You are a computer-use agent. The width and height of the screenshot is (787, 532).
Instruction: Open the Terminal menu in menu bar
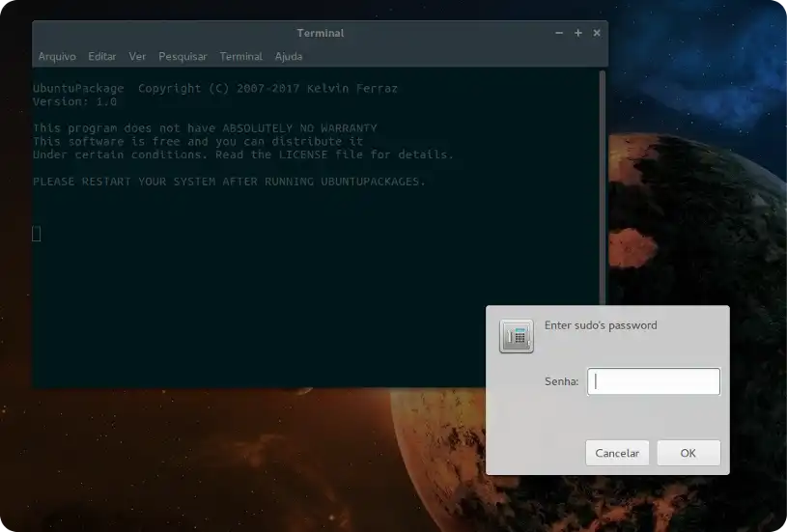click(240, 56)
